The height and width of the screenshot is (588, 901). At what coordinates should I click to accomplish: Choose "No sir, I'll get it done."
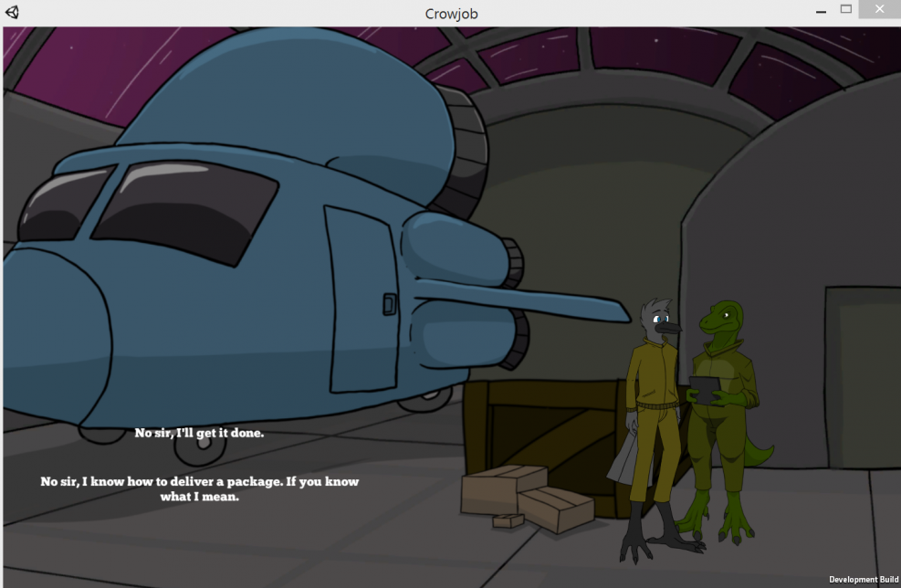coord(199,433)
